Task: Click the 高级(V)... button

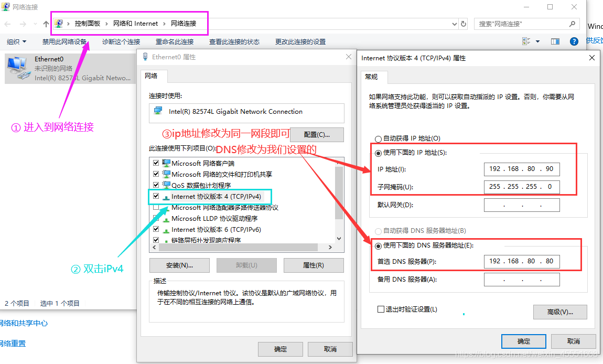Action: tap(560, 312)
